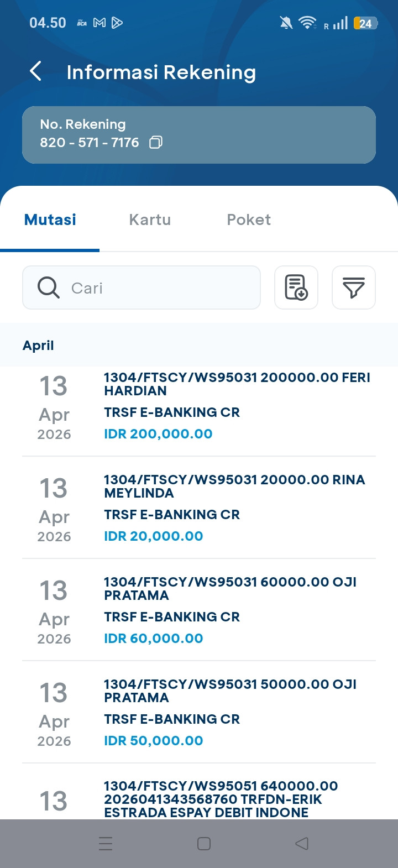The image size is (398, 868).
Task: Switch to the Kartu tab
Action: pyautogui.click(x=150, y=220)
